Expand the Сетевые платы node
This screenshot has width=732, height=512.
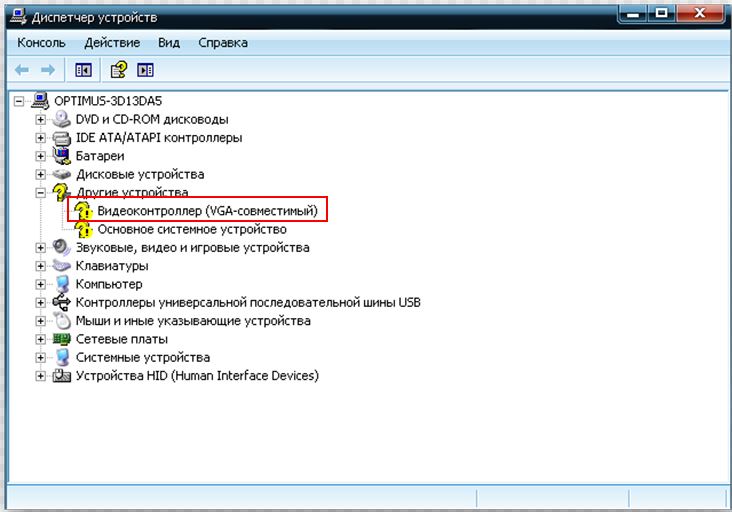41,339
